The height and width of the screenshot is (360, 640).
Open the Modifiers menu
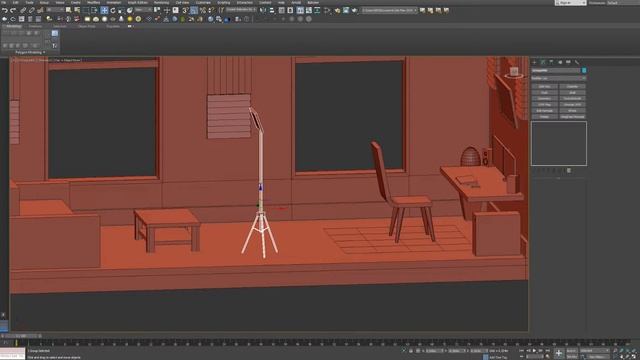(x=93, y=2)
